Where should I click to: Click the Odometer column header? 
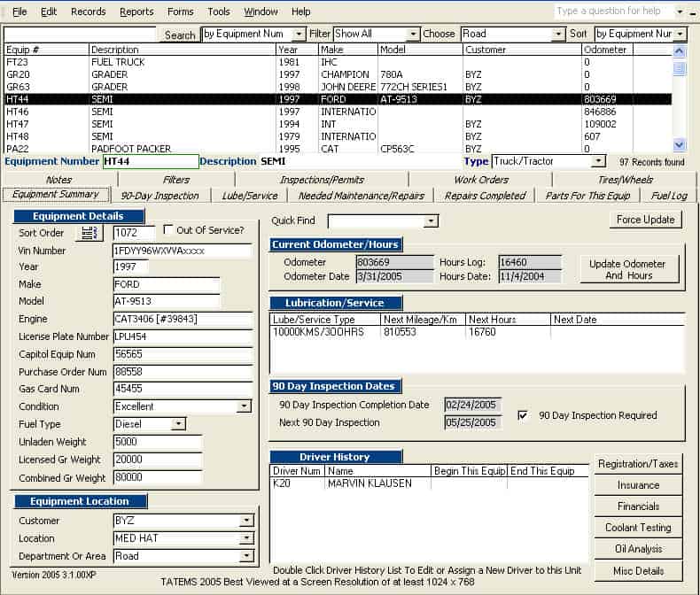click(607, 50)
